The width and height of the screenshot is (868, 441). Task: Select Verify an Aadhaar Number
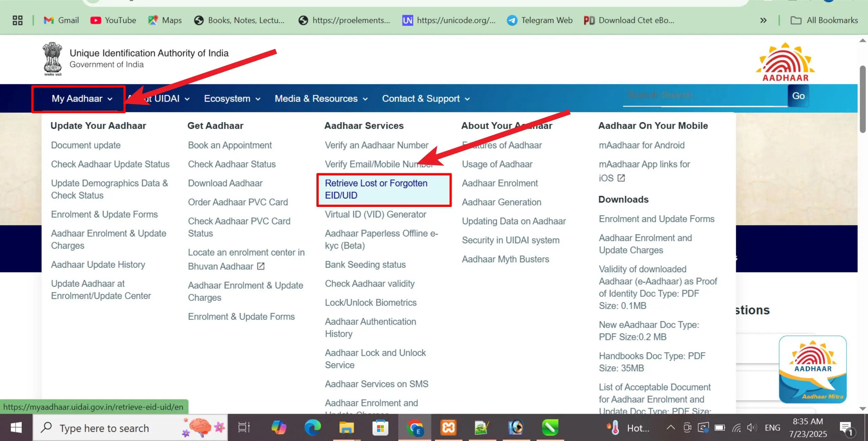(x=376, y=145)
